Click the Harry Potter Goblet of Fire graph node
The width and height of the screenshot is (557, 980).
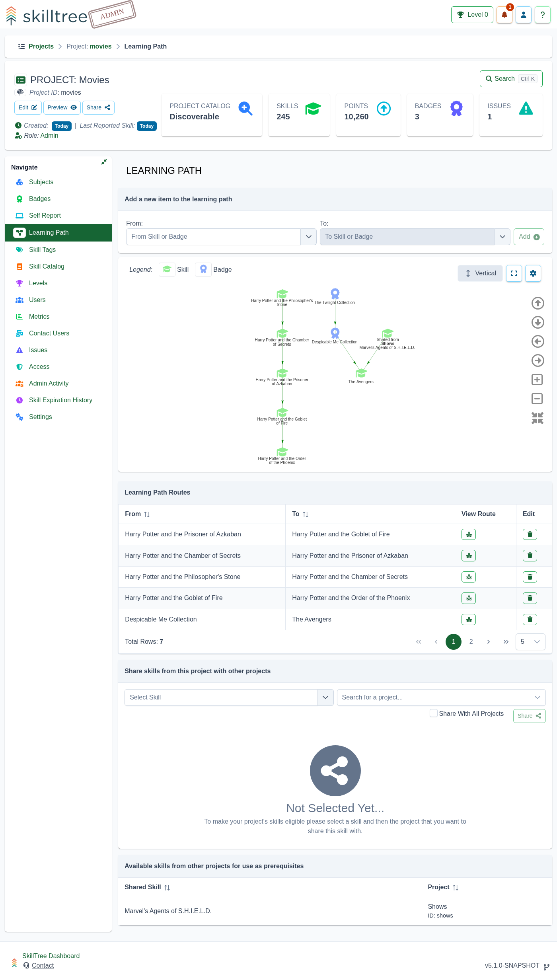click(x=282, y=413)
